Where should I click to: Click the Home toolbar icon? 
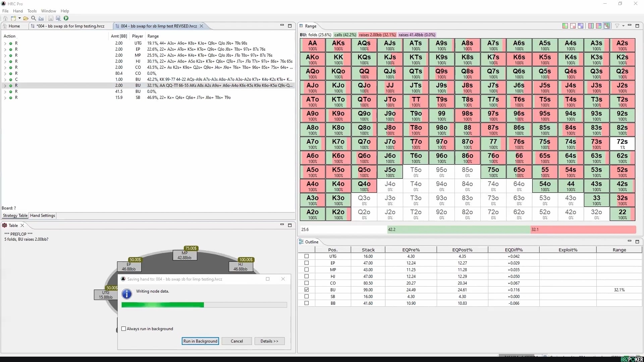click(5, 18)
